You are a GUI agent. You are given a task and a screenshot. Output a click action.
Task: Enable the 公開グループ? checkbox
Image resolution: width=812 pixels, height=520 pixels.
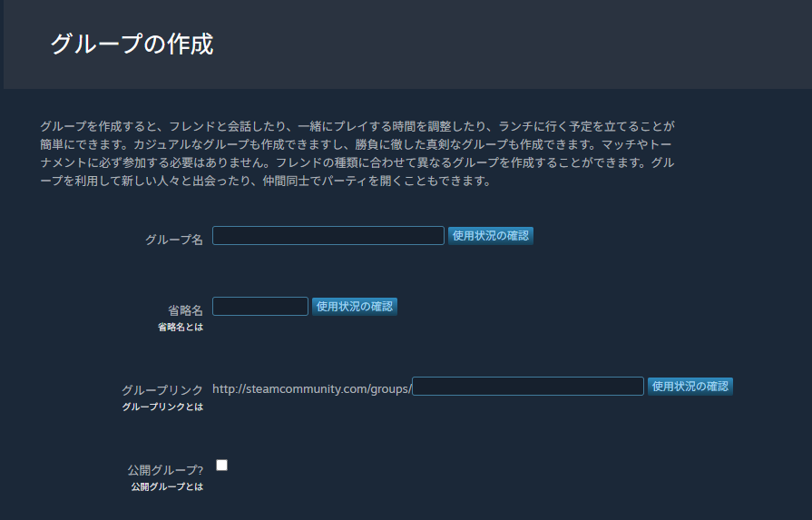[221, 466]
